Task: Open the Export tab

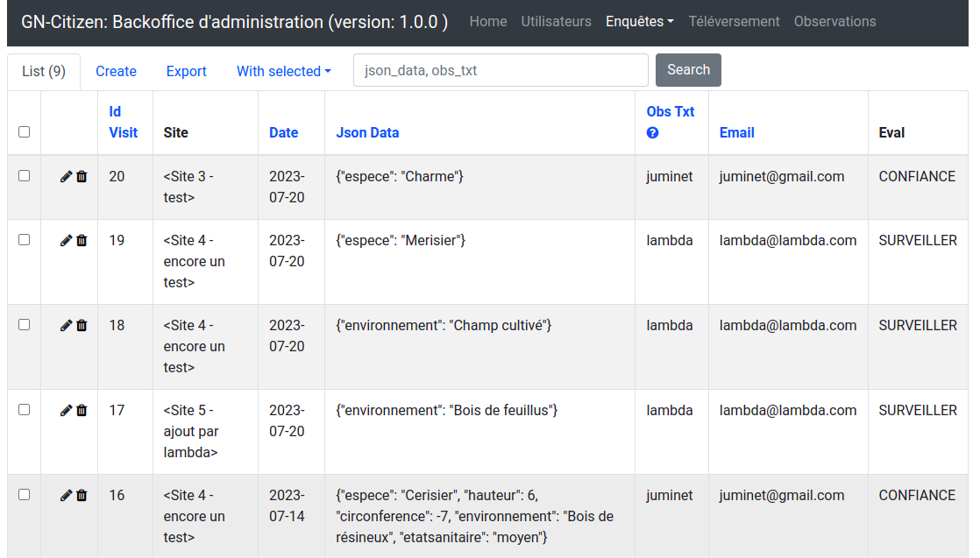Action: click(186, 72)
